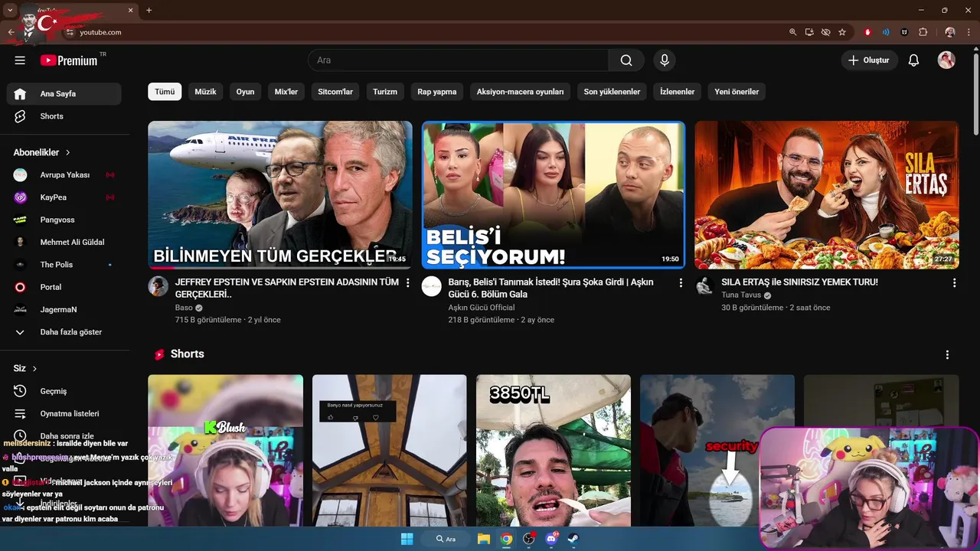Select the Mix'ler filter chip
980x551 pixels.
(286, 92)
